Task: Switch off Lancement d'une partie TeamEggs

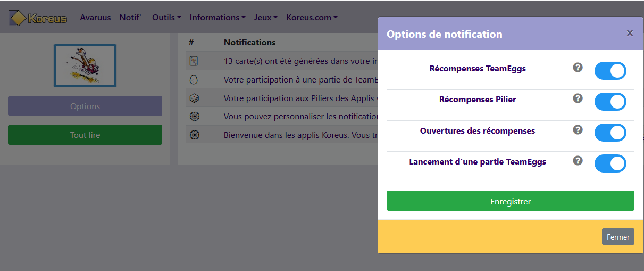Action: [610, 163]
